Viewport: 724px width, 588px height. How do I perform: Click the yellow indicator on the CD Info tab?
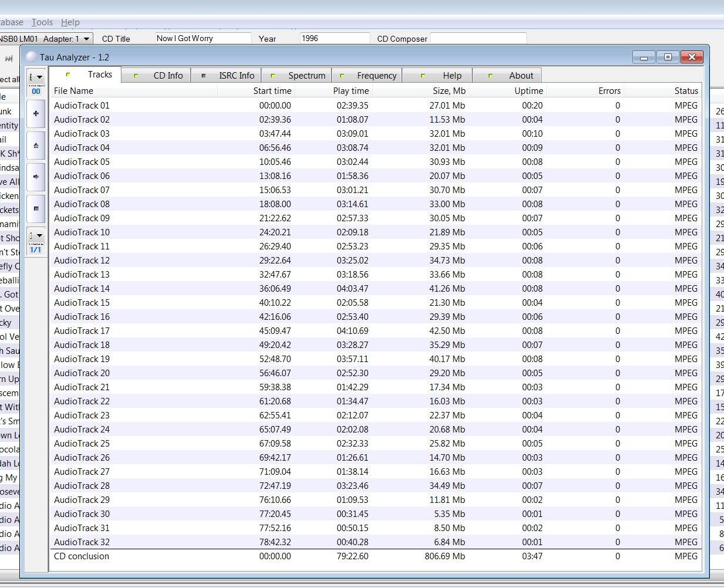click(x=136, y=76)
